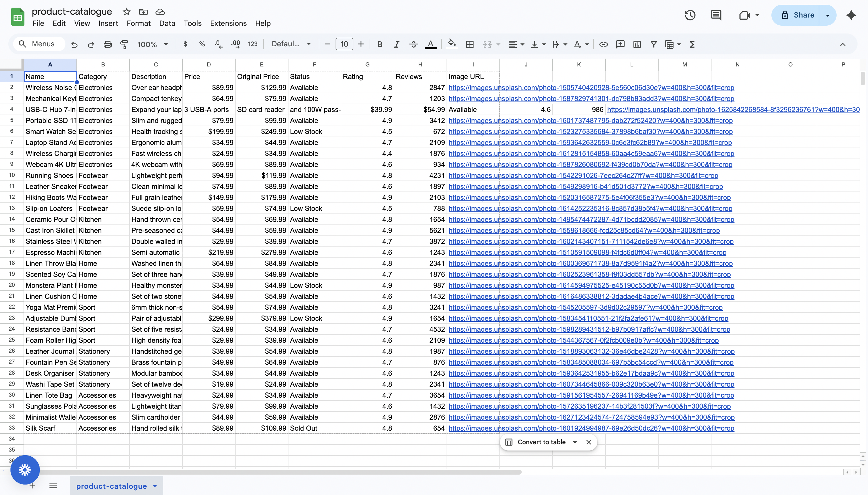Click the insert link icon
Image resolution: width=868 pixels, height=495 pixels.
pos(603,44)
